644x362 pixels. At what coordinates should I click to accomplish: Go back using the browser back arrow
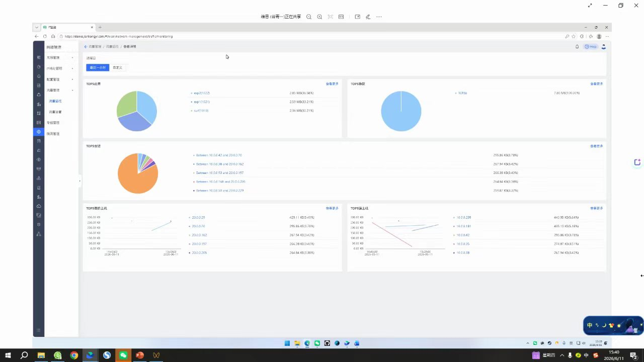click(36, 36)
